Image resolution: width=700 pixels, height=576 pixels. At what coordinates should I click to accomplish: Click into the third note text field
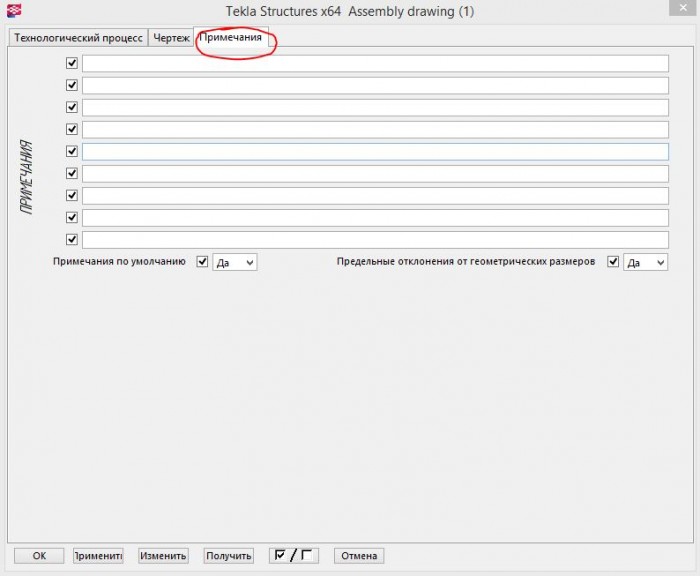pyautogui.click(x=375, y=108)
